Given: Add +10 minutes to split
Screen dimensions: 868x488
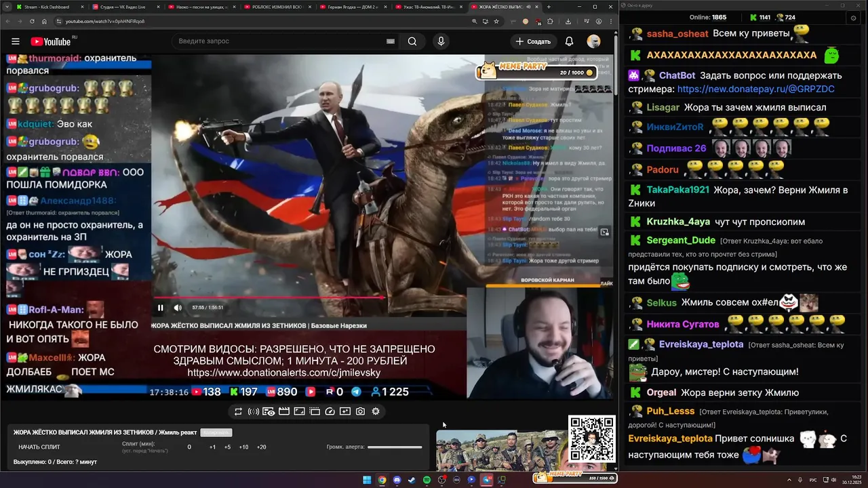Looking at the screenshot, I should coord(243,447).
